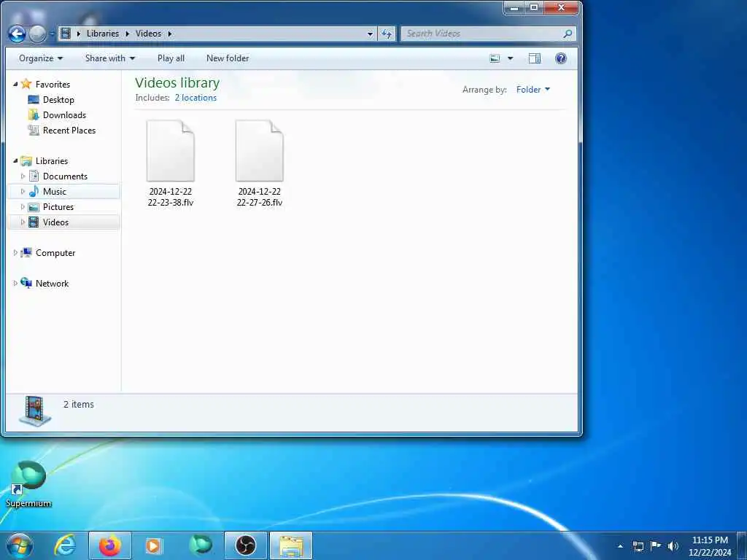The image size is (747, 560).
Task: Select Network in navigation pane
Action: (x=52, y=284)
